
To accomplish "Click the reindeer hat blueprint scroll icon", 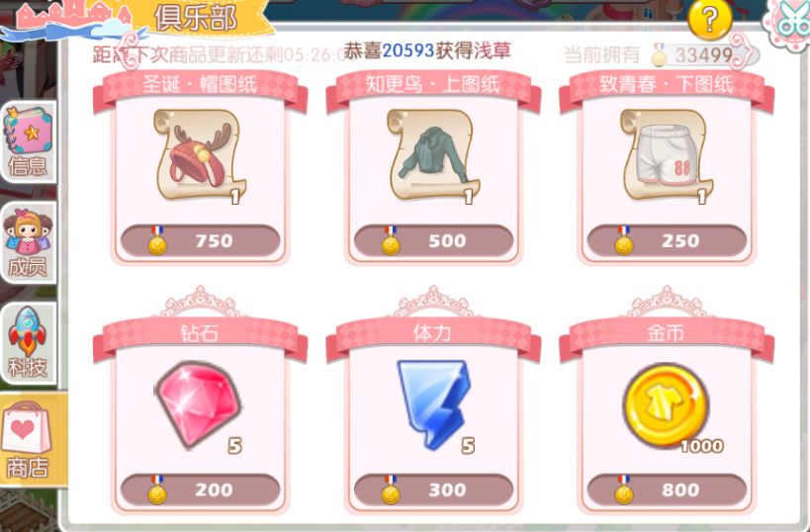I will coord(201,156).
